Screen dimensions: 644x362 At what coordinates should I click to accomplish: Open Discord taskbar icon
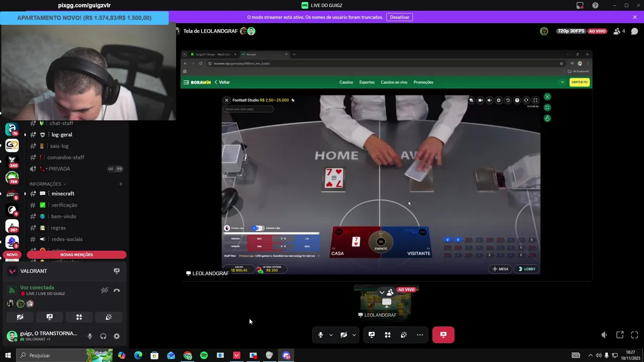coord(286,355)
